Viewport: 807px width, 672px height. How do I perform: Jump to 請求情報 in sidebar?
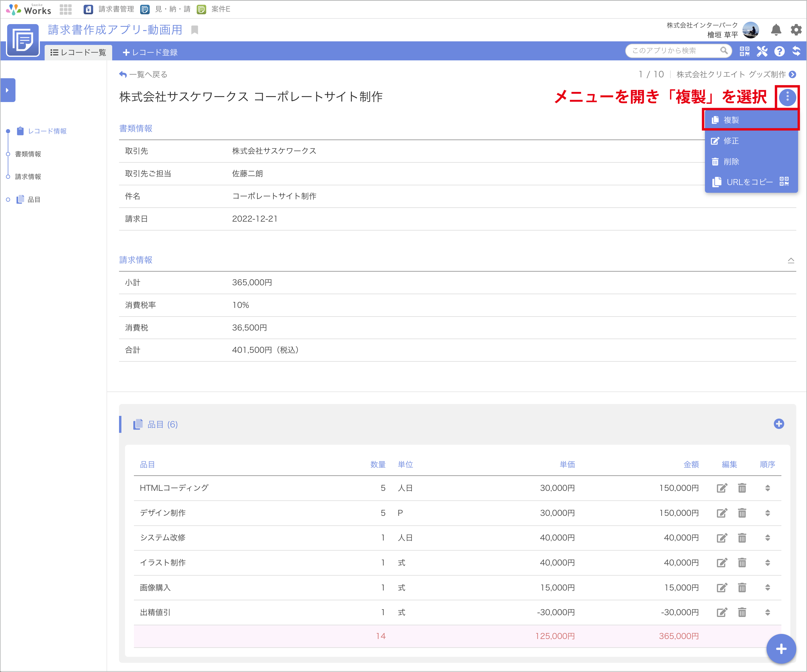[x=28, y=177]
